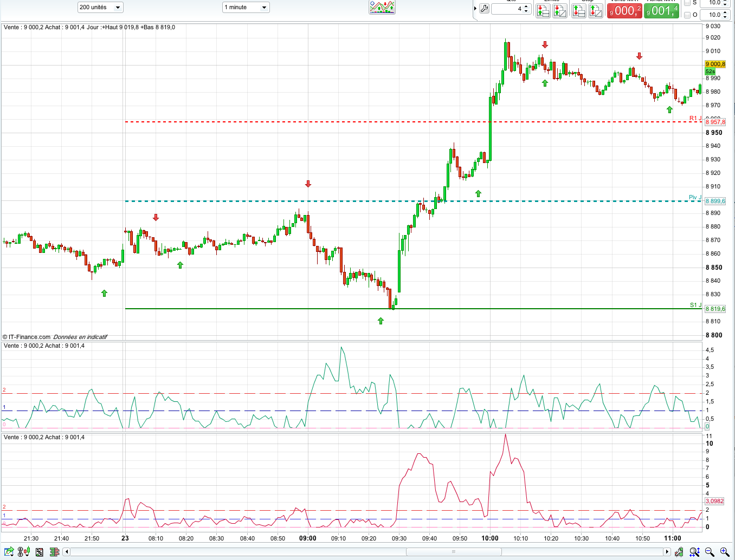Open the order book bars icon
The width and height of the screenshot is (735, 560).
(x=54, y=552)
